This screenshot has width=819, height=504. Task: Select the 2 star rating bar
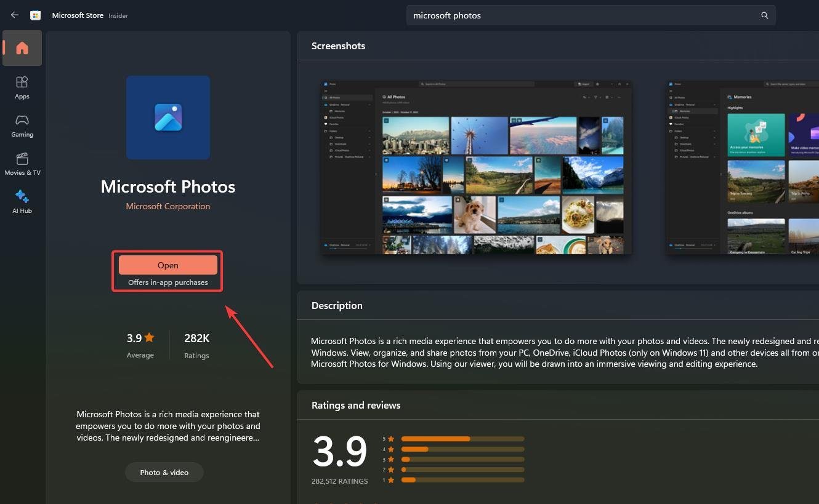[x=462, y=470]
